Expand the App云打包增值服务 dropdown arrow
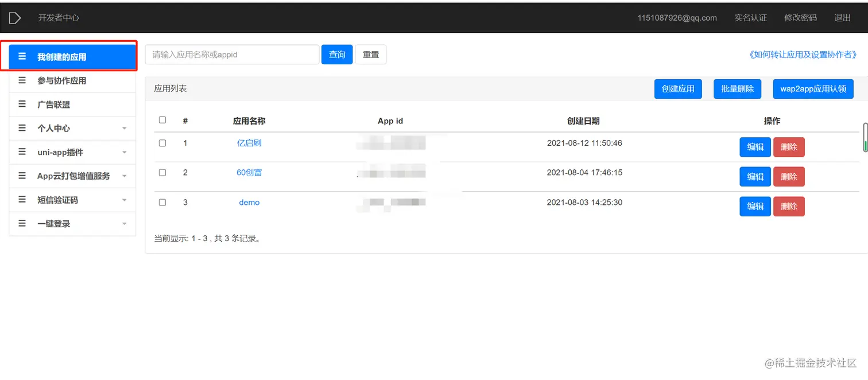 pos(125,176)
